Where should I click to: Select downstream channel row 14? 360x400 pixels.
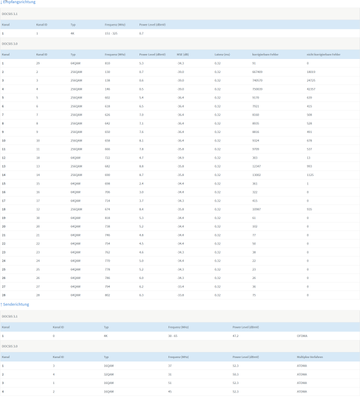pos(180,175)
